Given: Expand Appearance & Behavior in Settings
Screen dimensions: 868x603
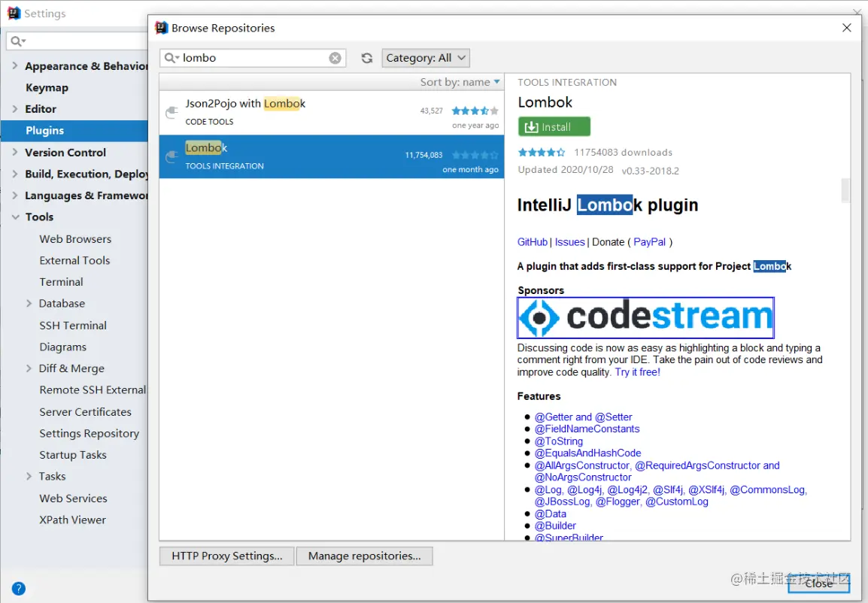Looking at the screenshot, I should (x=15, y=65).
